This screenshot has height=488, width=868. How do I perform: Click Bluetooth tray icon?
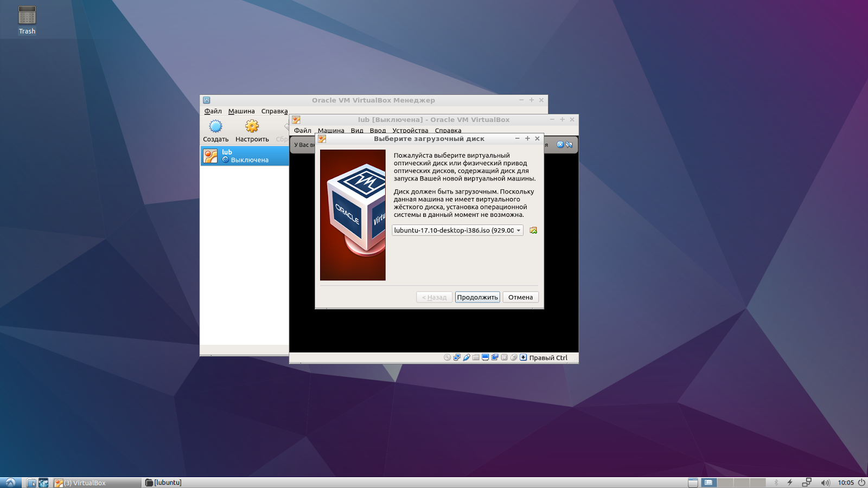tap(776, 483)
